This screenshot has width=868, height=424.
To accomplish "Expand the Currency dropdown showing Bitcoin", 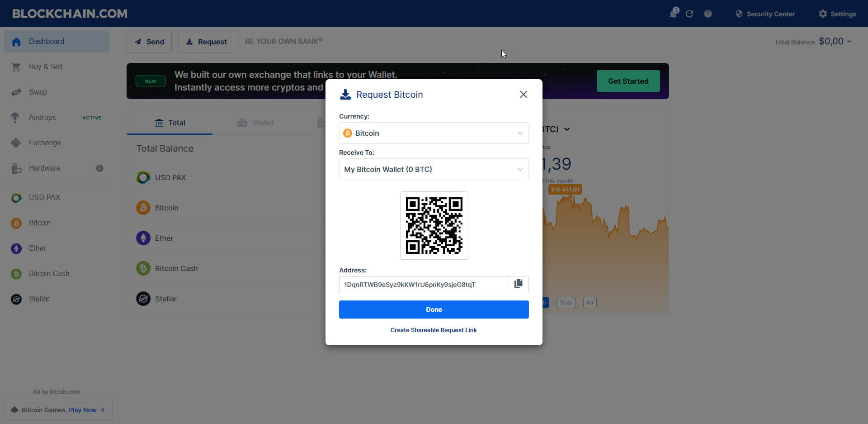I will pyautogui.click(x=434, y=133).
